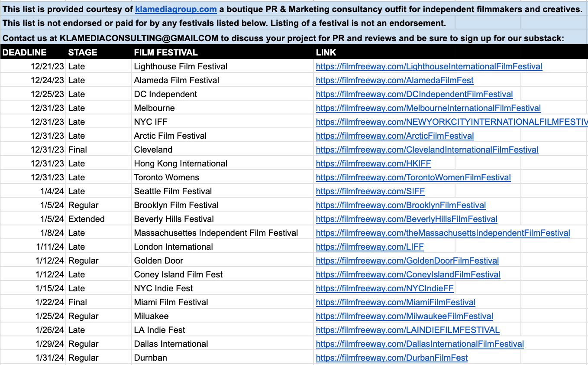Select the Lighthouse Film Festival cell

tap(223, 66)
